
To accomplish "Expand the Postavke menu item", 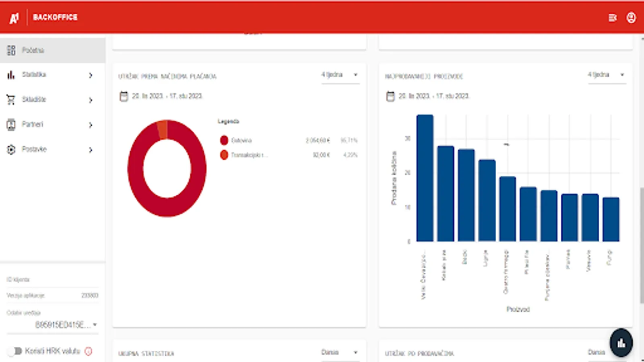I will click(x=91, y=150).
